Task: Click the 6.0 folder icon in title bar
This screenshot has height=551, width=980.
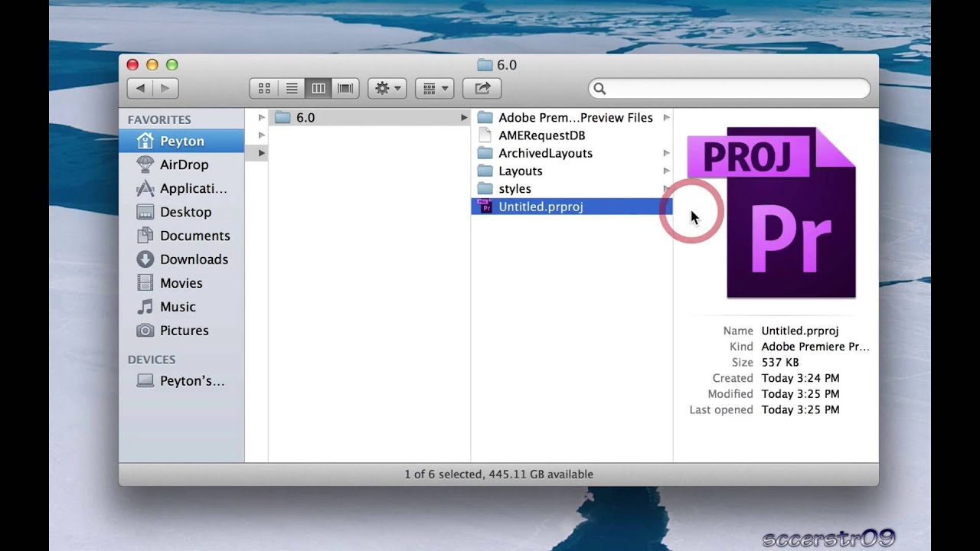Action: click(484, 65)
